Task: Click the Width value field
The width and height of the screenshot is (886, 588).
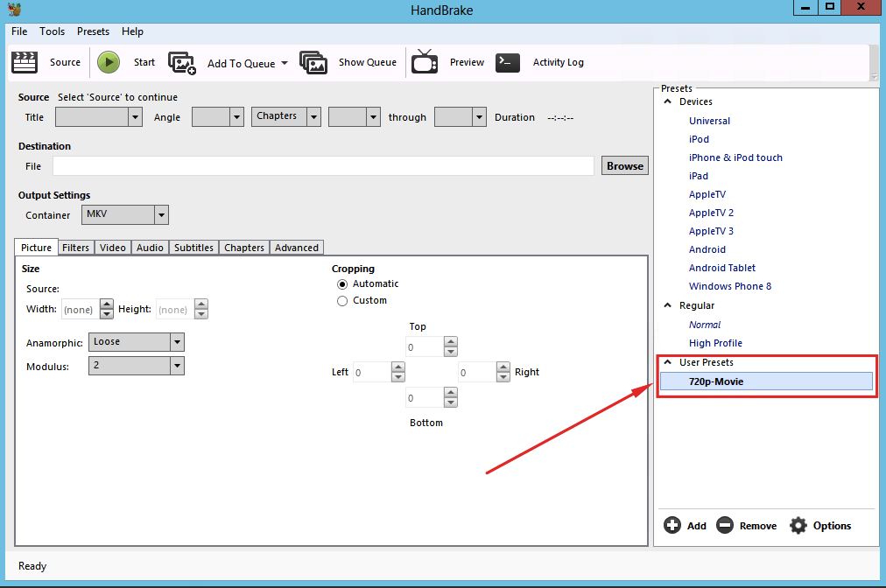Action: tap(81, 310)
